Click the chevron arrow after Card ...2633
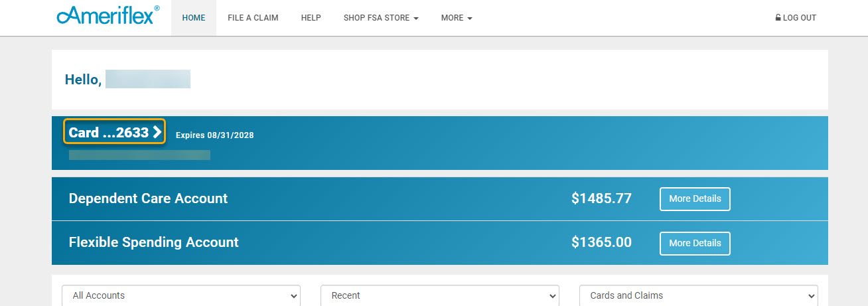868x306 pixels. point(157,132)
